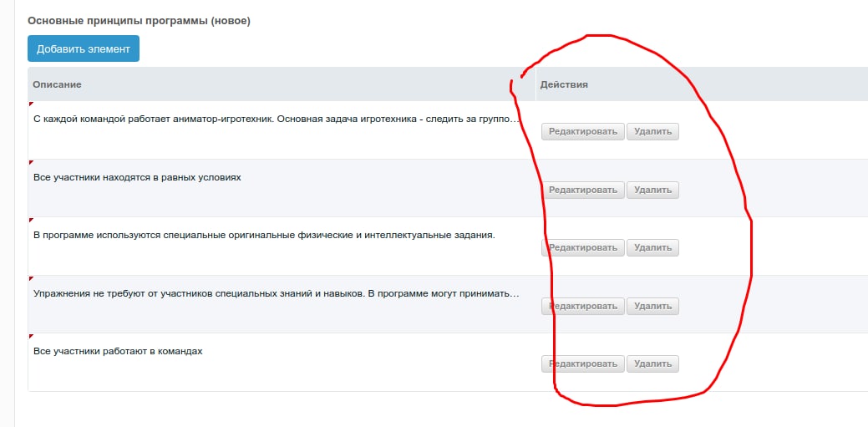This screenshot has height=427, width=868.
Task: Edit the работают в командах row
Action: [583, 363]
